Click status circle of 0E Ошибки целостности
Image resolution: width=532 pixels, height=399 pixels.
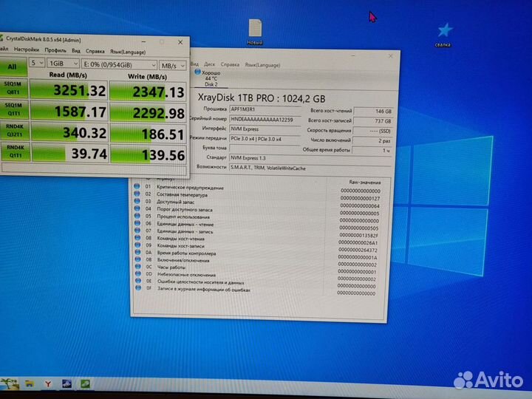138,281
